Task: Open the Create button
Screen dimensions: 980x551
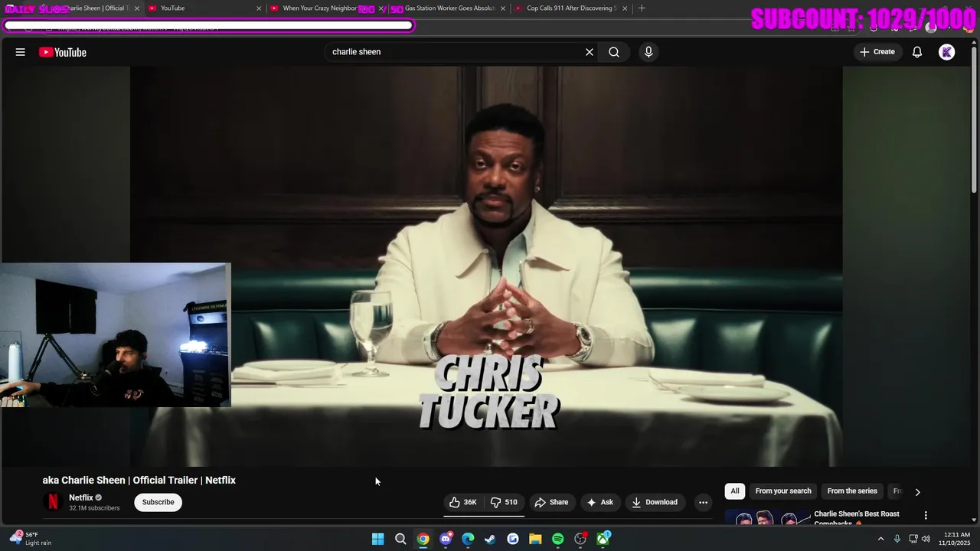Action: click(x=877, y=52)
